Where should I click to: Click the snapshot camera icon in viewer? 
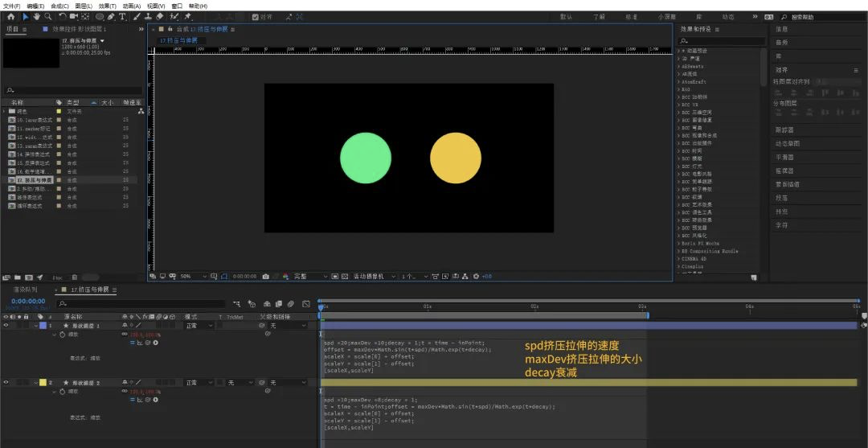point(266,276)
